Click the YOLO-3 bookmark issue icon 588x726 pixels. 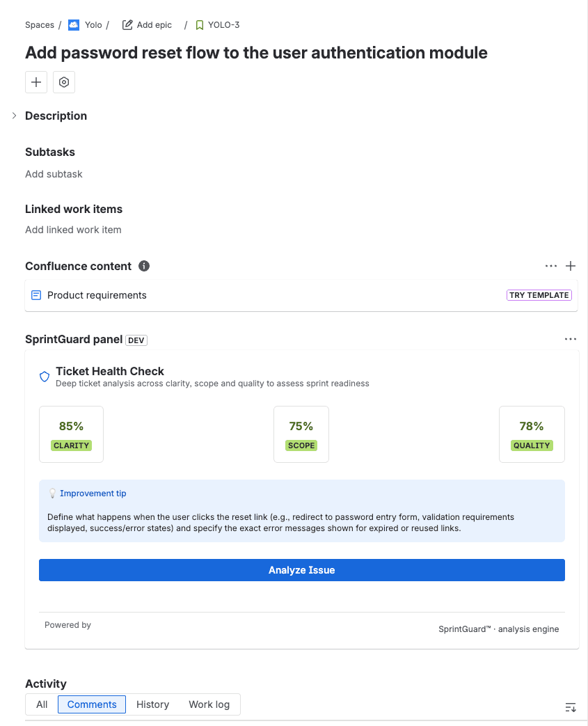(x=200, y=25)
